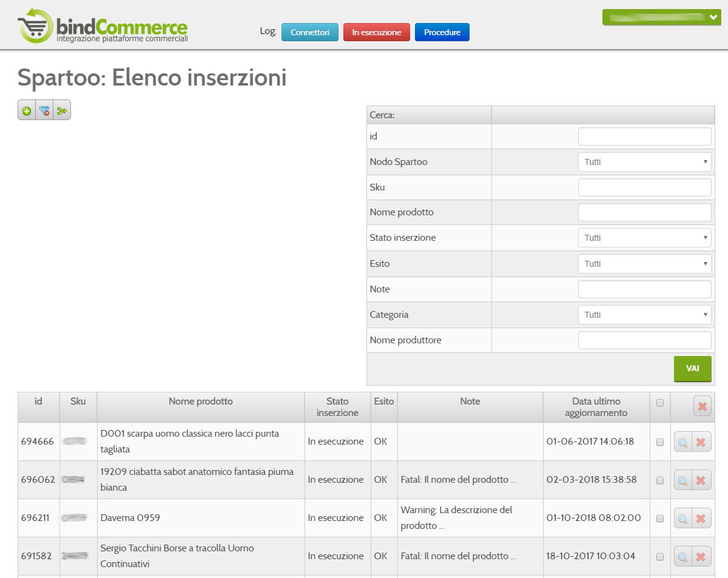Click the bindCommerce logo
Viewport: 728px width, 578px height.
tap(103, 25)
